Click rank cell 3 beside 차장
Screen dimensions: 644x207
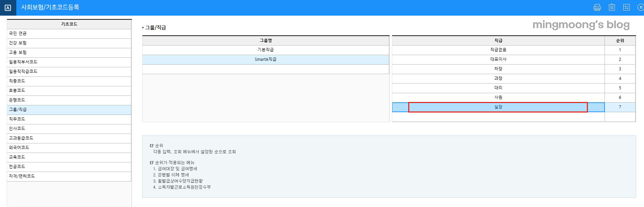click(620, 69)
